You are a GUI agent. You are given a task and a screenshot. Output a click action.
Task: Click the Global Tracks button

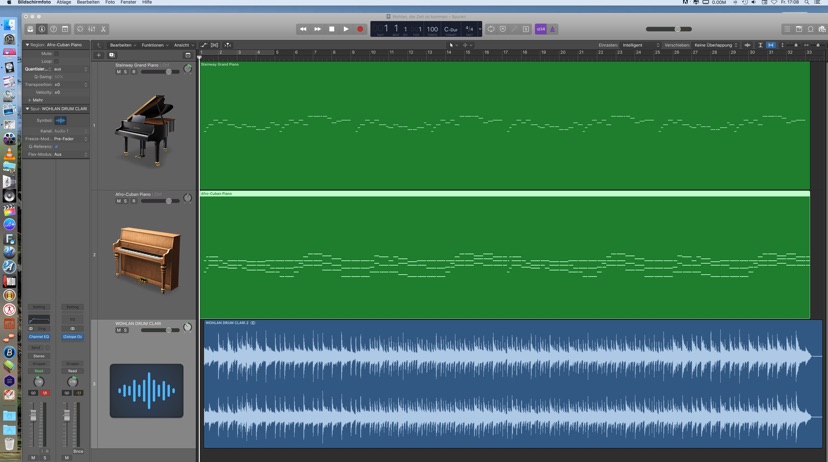[187, 55]
